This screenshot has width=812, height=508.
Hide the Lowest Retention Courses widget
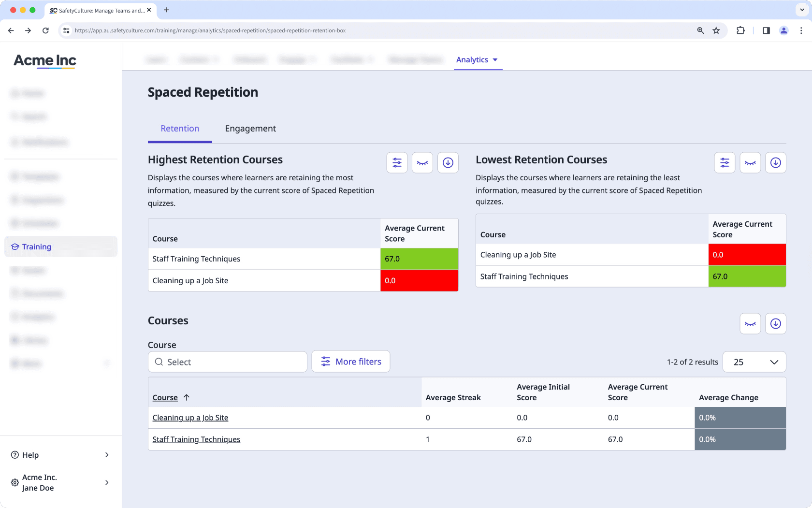tap(750, 162)
